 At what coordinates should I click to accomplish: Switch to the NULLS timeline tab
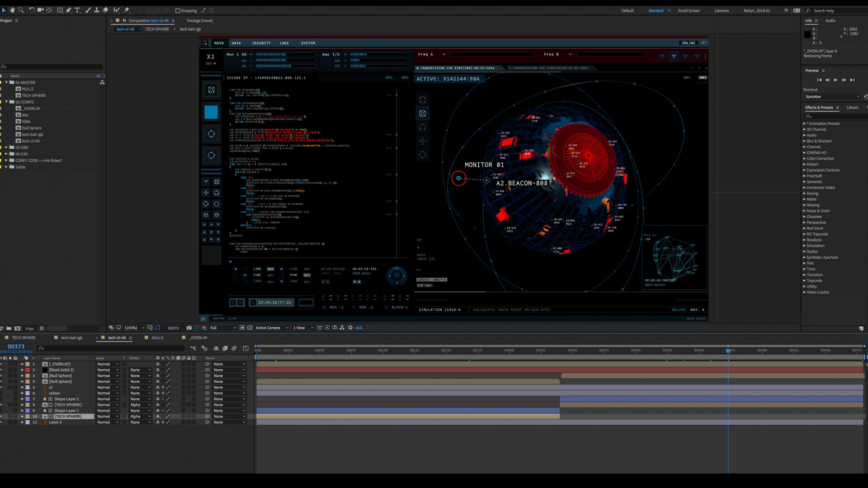click(157, 338)
